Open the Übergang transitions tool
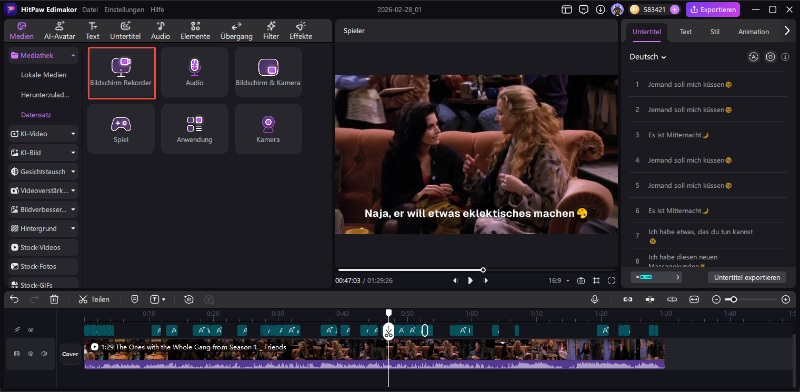 tap(236, 31)
